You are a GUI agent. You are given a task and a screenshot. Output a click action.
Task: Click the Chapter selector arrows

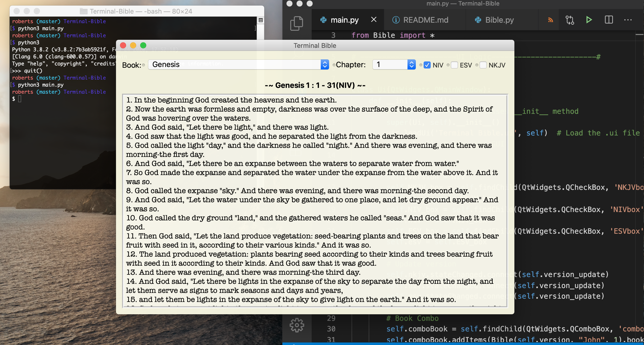(411, 64)
